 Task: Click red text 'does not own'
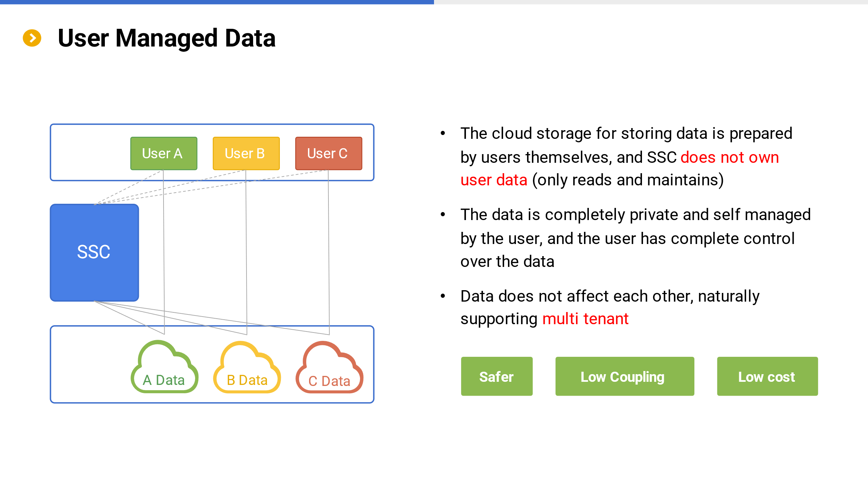point(729,157)
